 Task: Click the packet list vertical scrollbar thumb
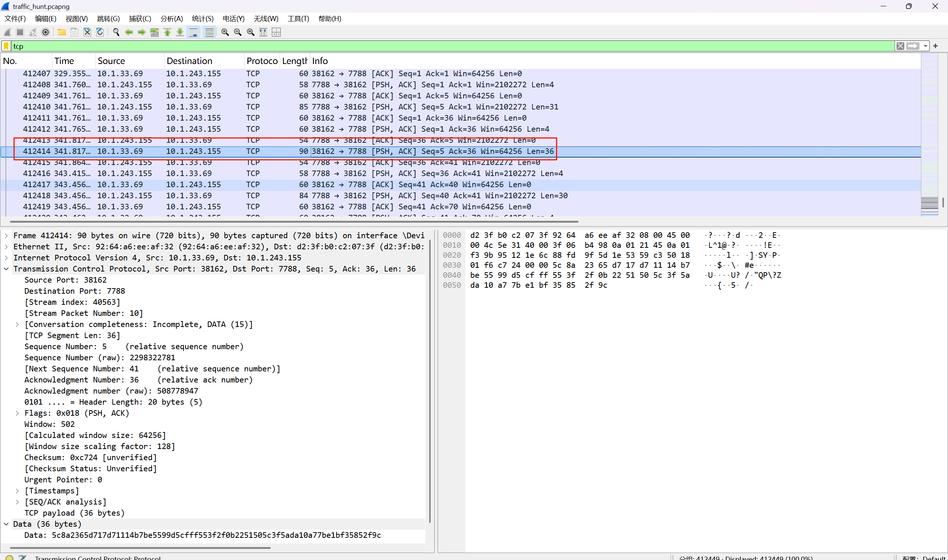(x=943, y=203)
